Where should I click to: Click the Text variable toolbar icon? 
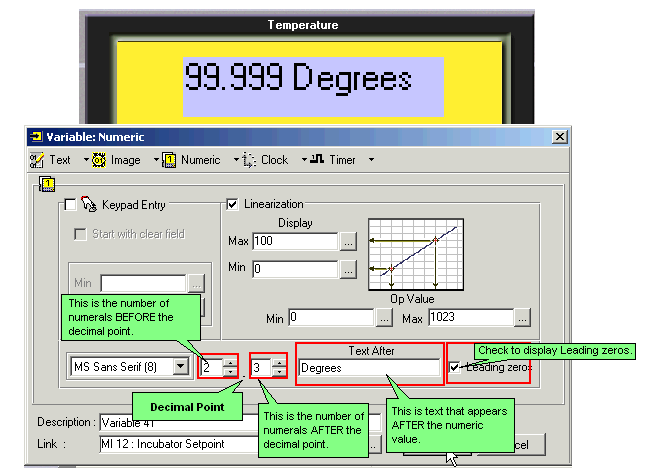(37, 160)
